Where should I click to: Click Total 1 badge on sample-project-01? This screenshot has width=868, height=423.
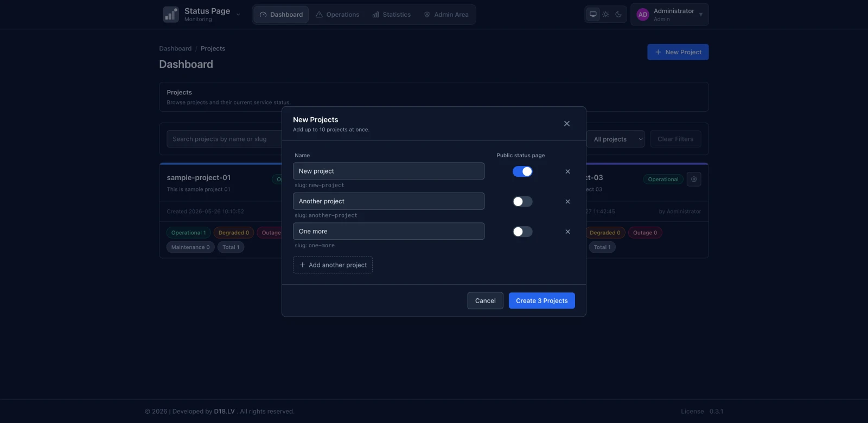tap(231, 247)
